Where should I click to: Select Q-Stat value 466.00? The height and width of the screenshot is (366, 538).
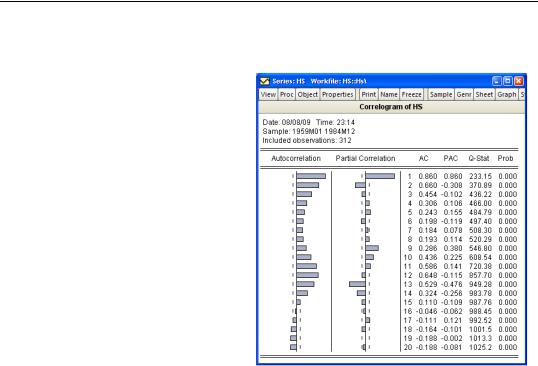point(480,203)
